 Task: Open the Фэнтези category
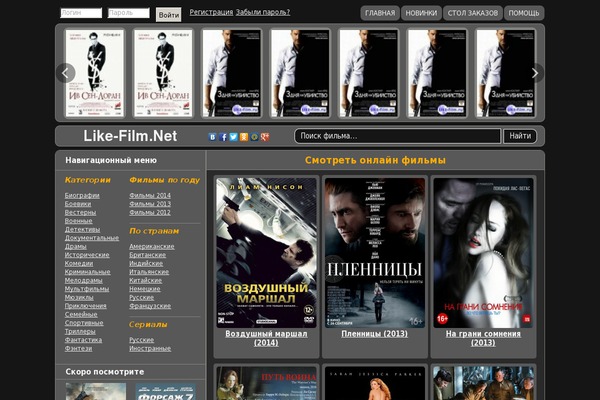[x=78, y=348]
